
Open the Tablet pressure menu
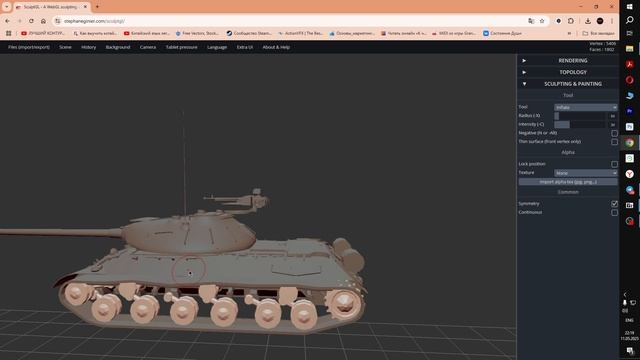tap(181, 47)
